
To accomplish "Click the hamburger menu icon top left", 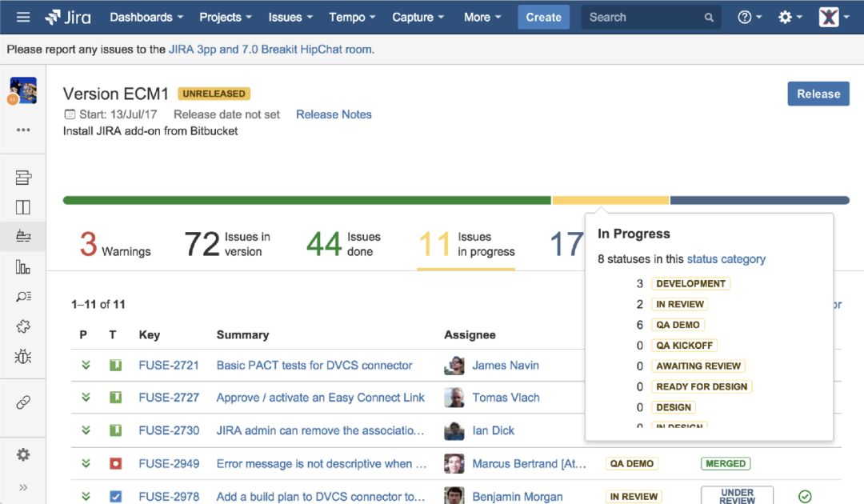I will [x=23, y=16].
